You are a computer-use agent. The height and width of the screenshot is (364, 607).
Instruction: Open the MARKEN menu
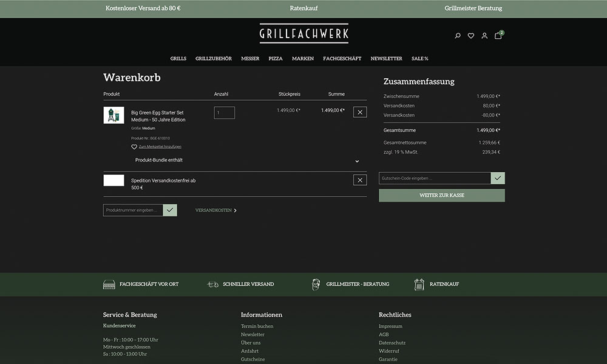(303, 58)
